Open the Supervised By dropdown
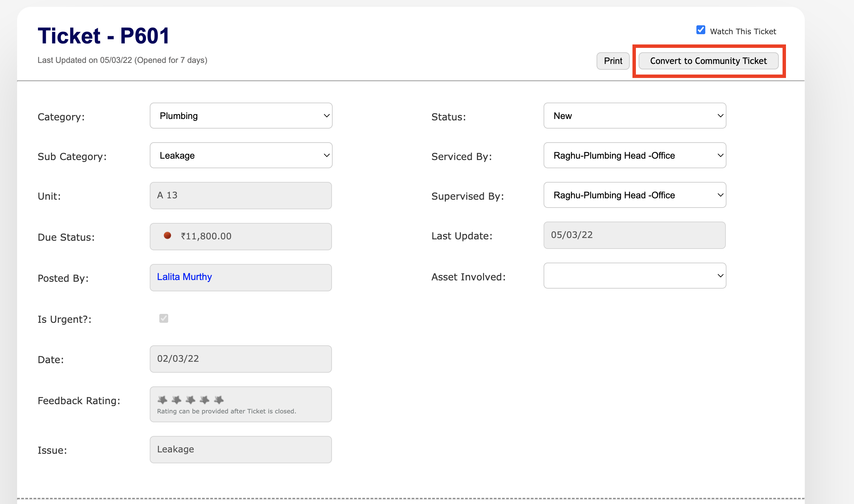Viewport: 854px width, 504px height. point(635,195)
